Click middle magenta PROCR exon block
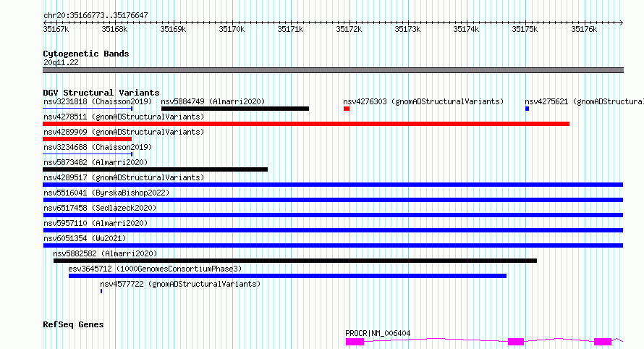This screenshot has width=644, height=349. tap(516, 342)
